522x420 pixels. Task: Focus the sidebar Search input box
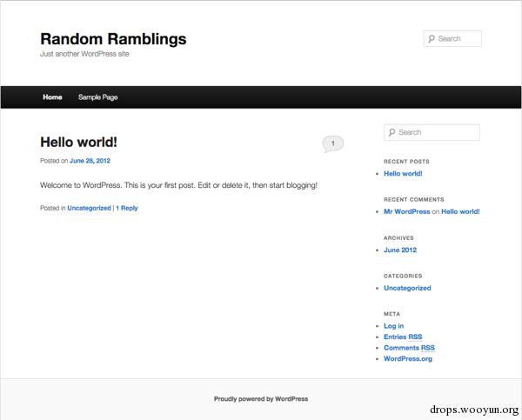point(432,132)
